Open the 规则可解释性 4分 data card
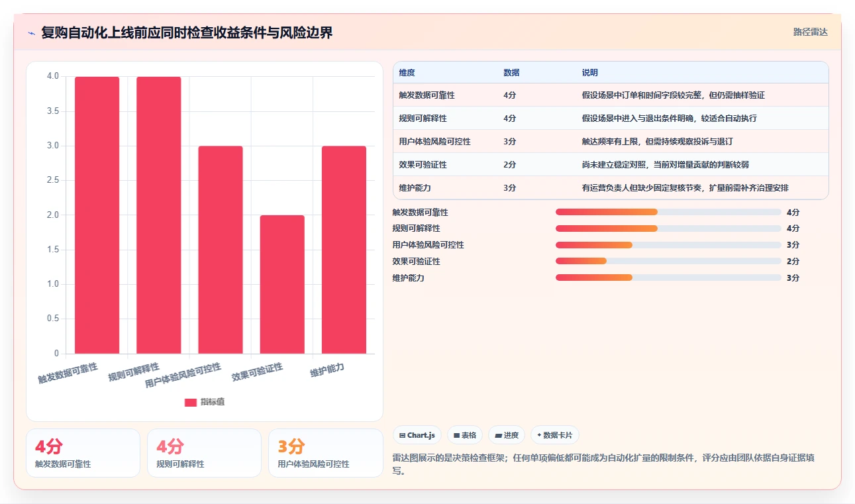The image size is (855, 504). tap(204, 453)
